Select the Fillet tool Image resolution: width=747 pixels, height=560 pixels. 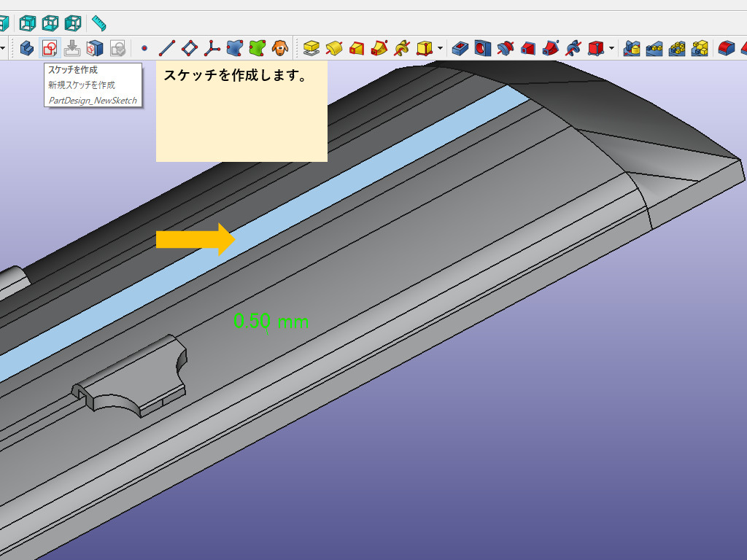[x=724, y=49]
